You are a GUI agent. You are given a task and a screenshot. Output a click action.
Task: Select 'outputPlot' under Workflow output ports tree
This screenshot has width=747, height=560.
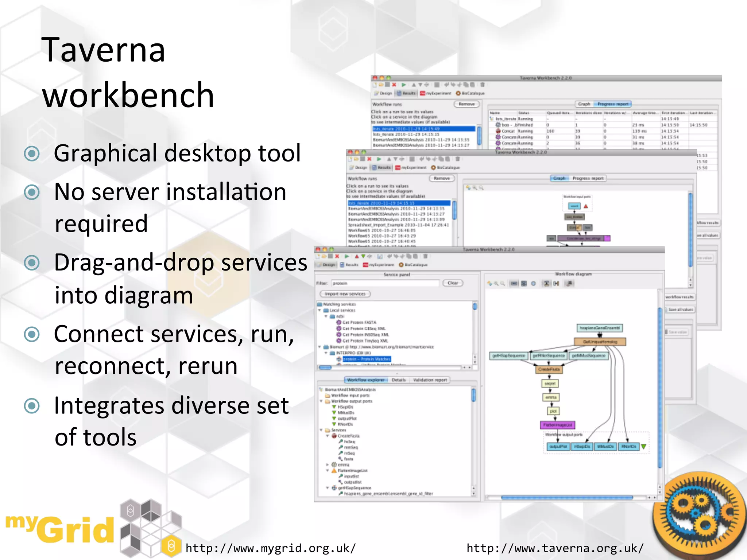(347, 419)
